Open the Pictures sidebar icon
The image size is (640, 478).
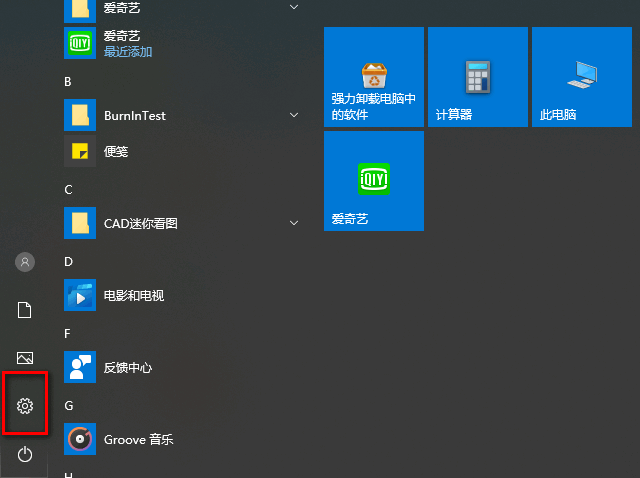(25, 358)
